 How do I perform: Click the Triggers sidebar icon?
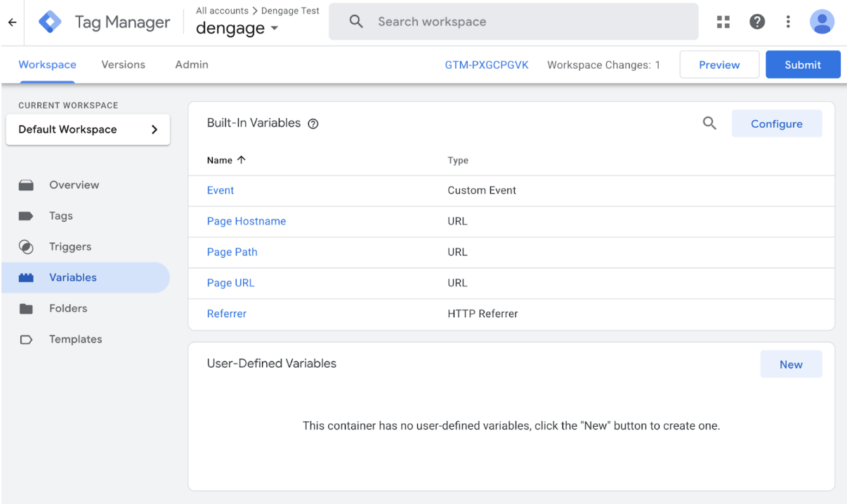(x=26, y=247)
